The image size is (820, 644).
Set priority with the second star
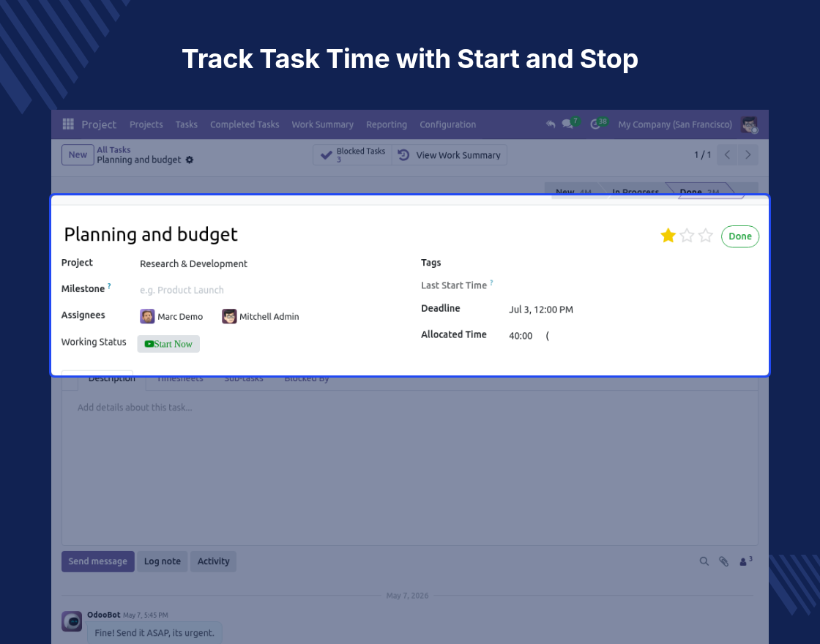click(x=687, y=236)
